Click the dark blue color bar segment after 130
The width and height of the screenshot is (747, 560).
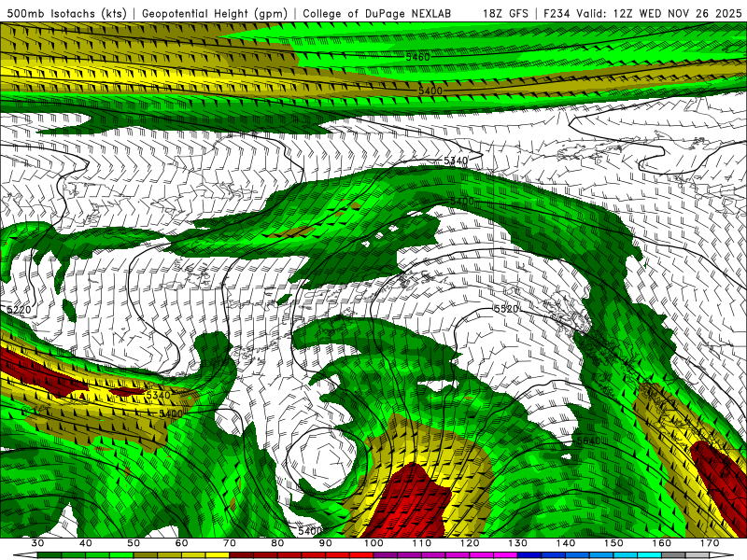(529, 555)
